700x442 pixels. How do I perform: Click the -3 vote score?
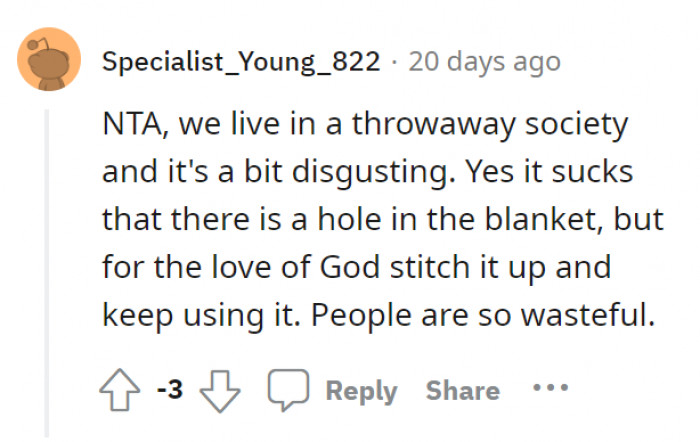click(x=170, y=388)
